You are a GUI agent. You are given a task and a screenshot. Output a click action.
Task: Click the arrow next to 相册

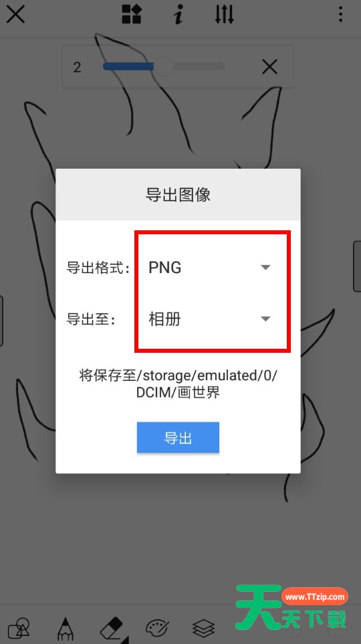click(x=266, y=319)
